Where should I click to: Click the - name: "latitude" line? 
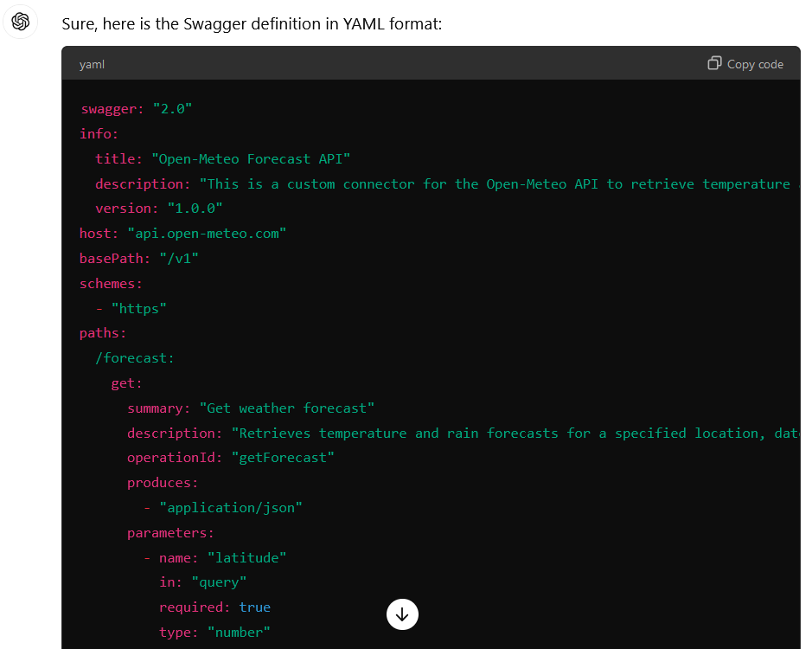(215, 558)
